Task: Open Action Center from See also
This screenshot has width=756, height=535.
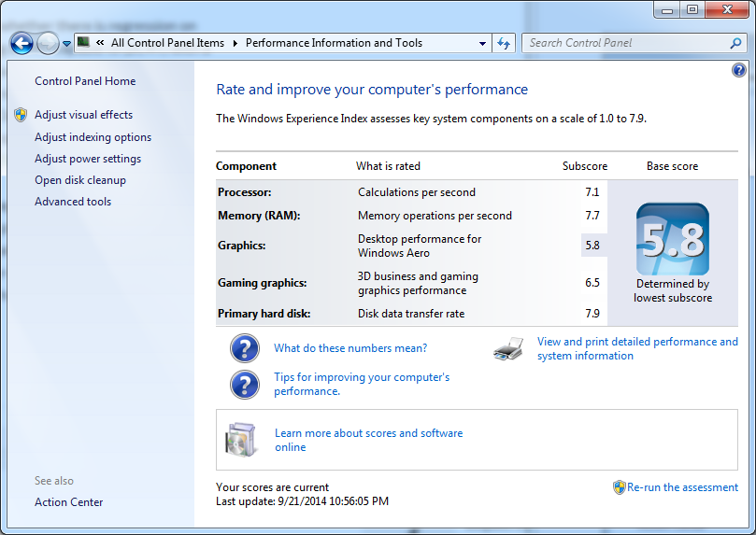Action: point(69,502)
